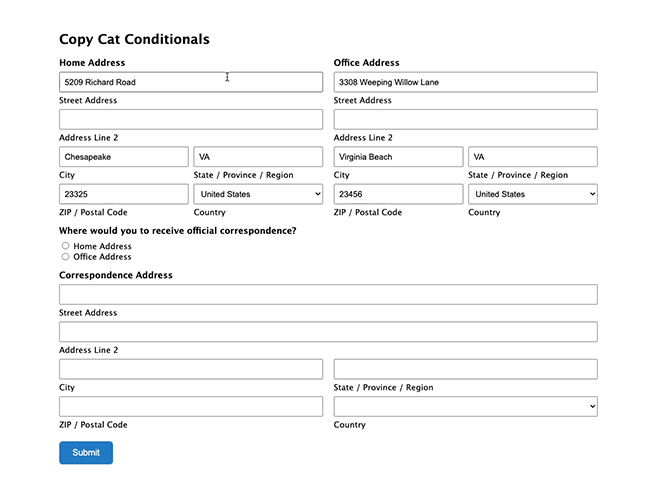Click the Correspondence City input field
The height and width of the screenshot is (494, 658).
coord(191,369)
